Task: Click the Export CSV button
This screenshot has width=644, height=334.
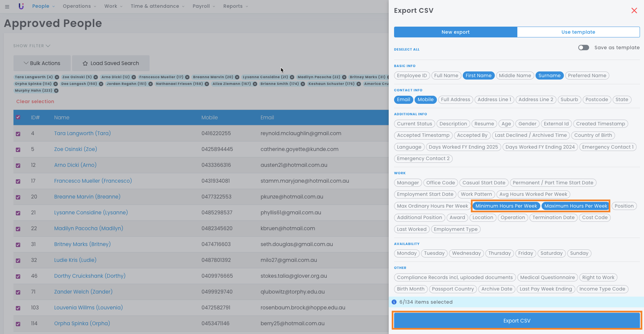Action: [517, 321]
